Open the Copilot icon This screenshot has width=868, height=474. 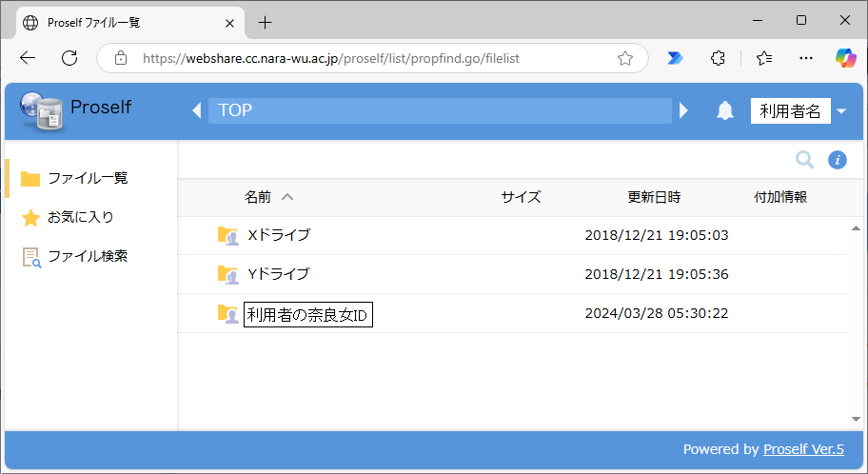[x=845, y=58]
